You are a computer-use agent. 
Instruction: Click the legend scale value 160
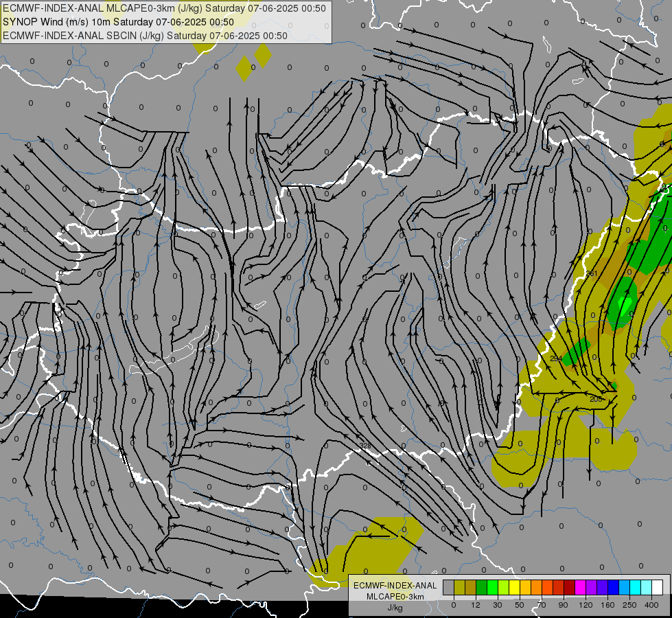607,605
